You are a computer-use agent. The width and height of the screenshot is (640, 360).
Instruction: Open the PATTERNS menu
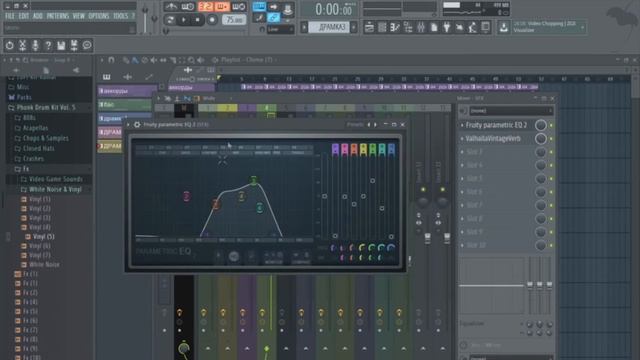(x=58, y=16)
